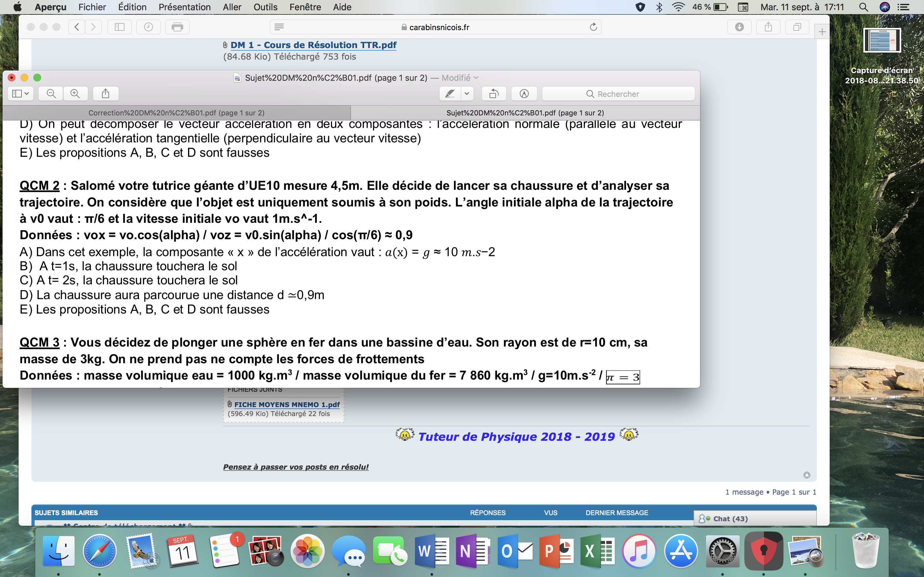This screenshot has height=577, width=924.
Task: Open Microsoft Word from the Dock
Action: pos(432,551)
